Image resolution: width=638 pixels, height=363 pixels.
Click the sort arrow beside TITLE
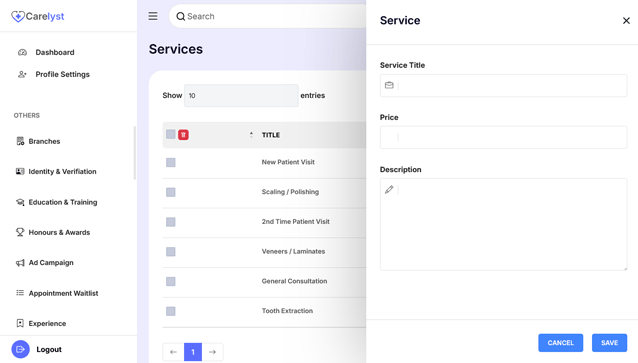pos(251,135)
